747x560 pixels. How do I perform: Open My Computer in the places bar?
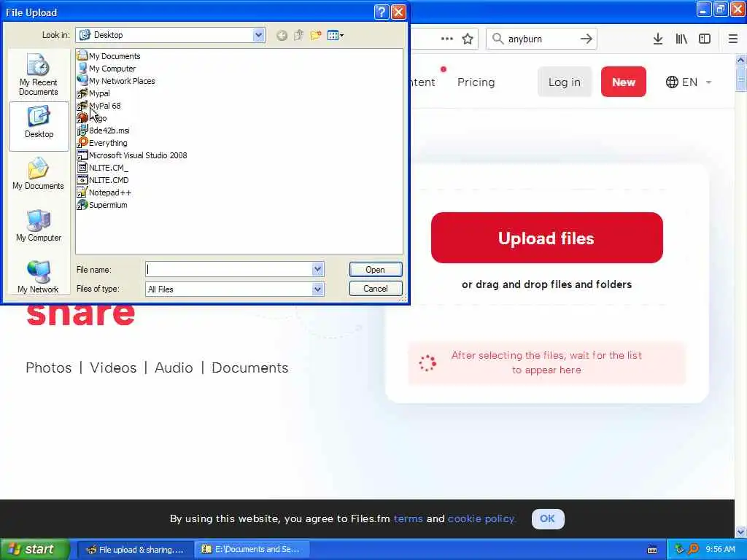tap(39, 226)
